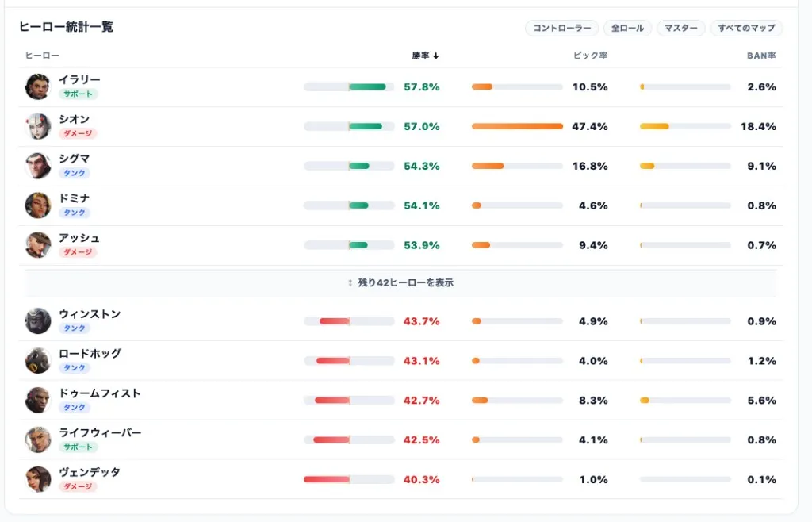Click ヴェンデッタ hero portrait
The width and height of the screenshot is (812, 522).
click(38, 479)
